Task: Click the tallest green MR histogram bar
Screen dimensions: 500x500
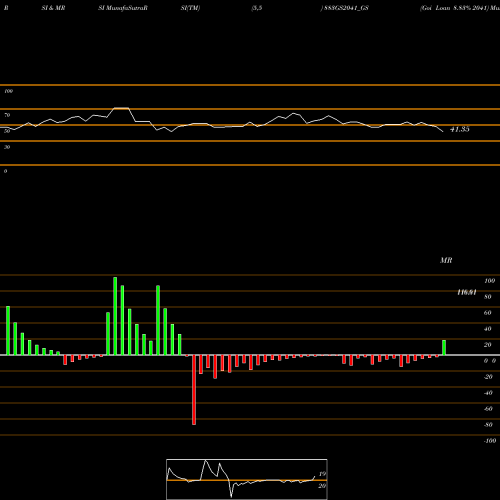Action: pyautogui.click(x=115, y=316)
